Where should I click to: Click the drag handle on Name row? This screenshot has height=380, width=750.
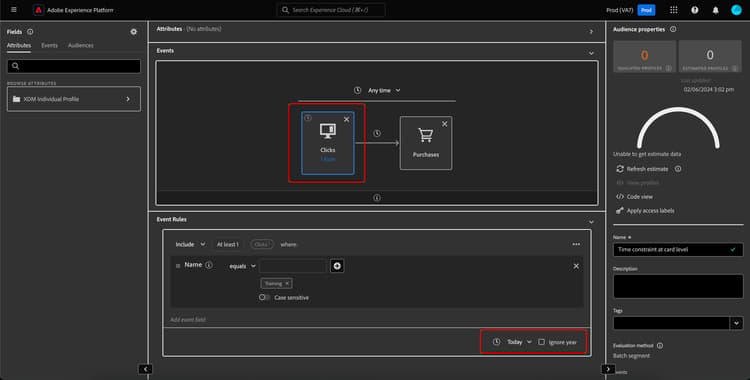coord(178,266)
